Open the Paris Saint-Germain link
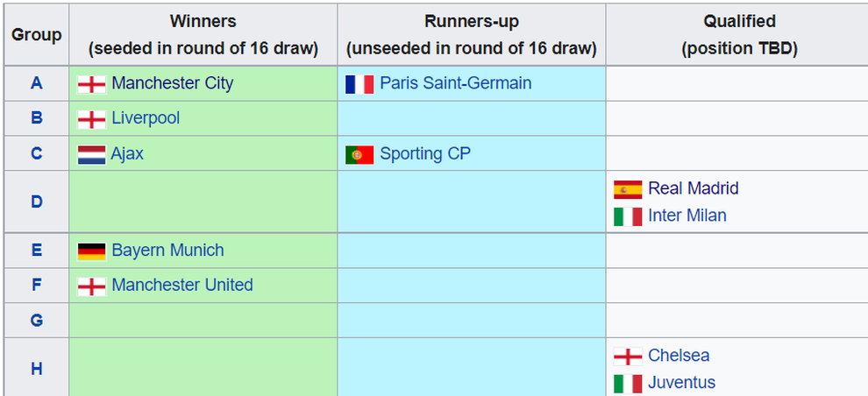The width and height of the screenshot is (868, 396). pyautogui.click(x=455, y=84)
